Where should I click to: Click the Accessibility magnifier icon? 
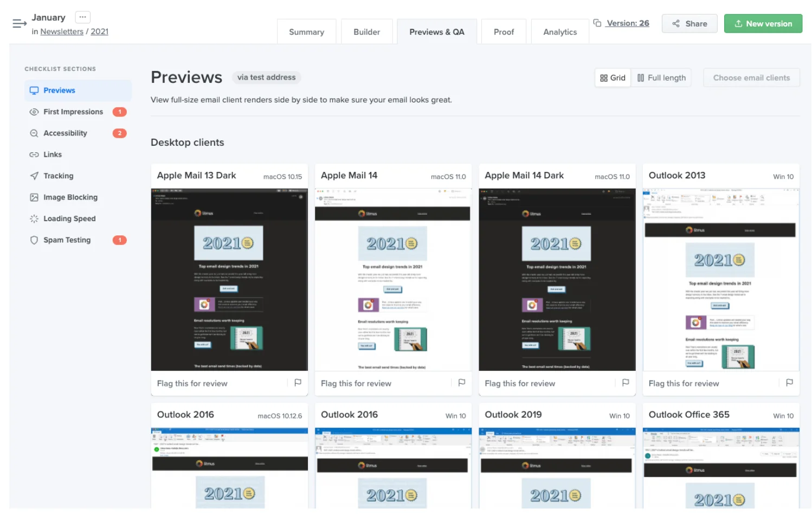[x=34, y=133]
